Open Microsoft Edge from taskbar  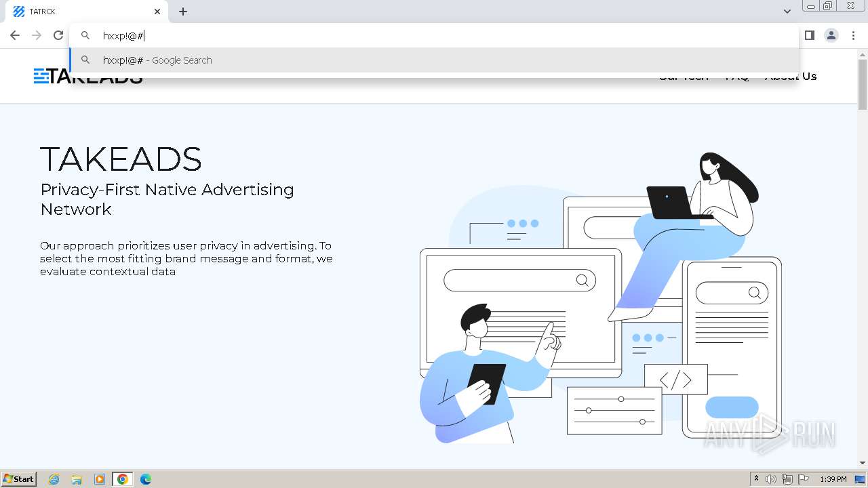tap(146, 479)
